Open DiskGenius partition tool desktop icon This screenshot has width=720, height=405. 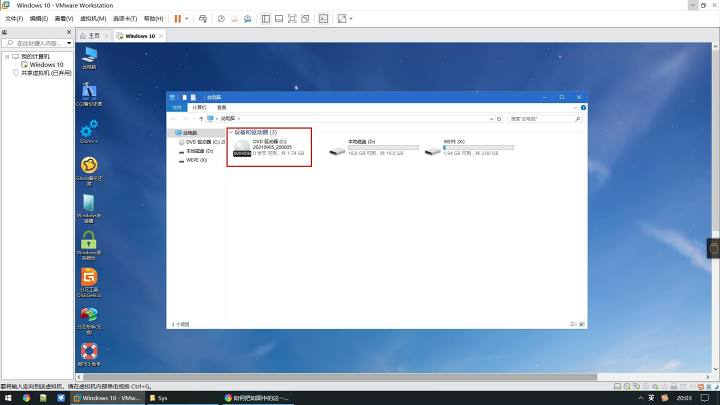[x=89, y=282]
